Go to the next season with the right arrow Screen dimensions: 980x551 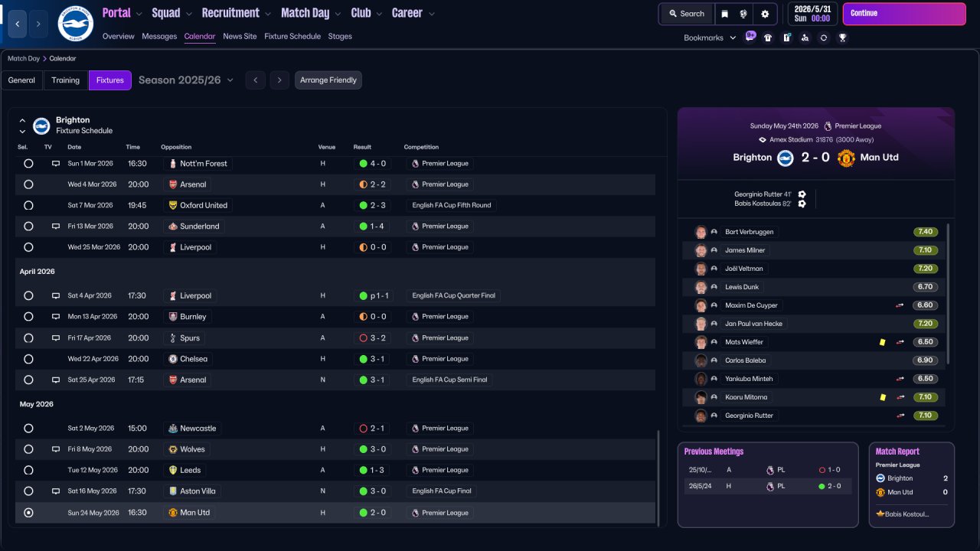pos(279,80)
